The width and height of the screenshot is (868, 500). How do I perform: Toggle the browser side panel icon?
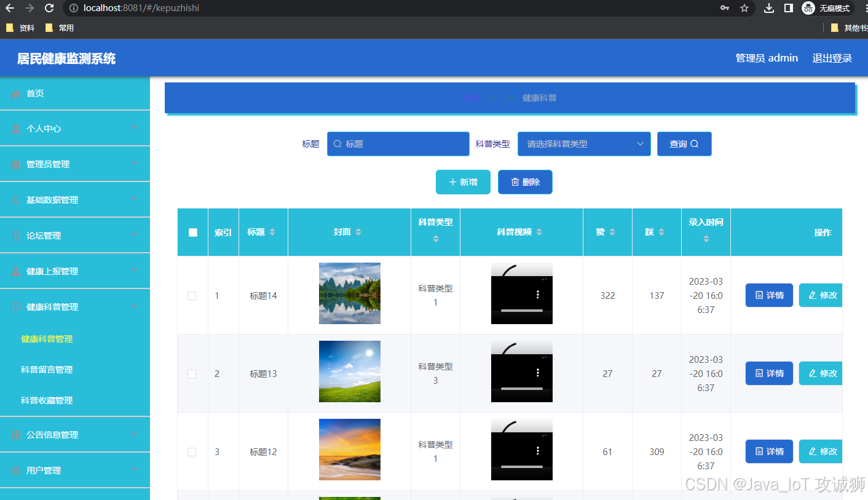coord(789,8)
